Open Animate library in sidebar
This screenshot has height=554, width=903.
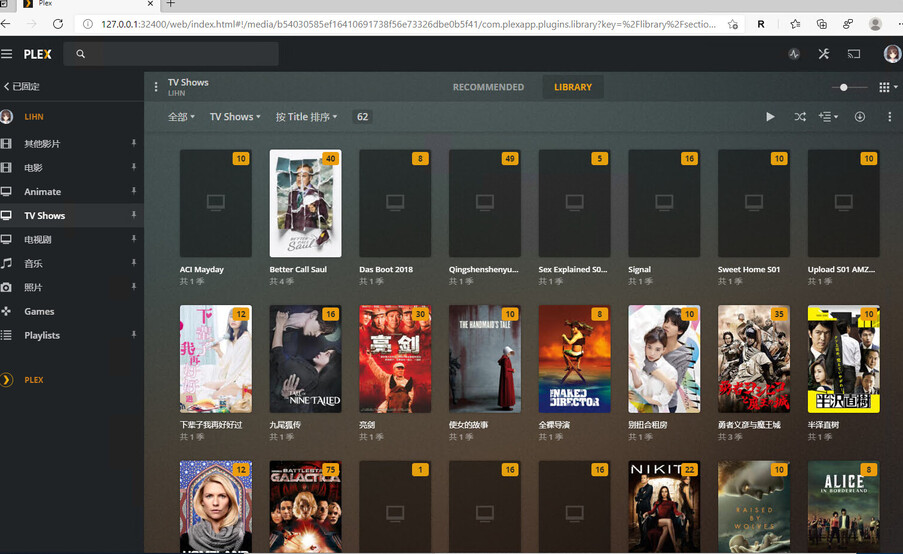pos(43,192)
